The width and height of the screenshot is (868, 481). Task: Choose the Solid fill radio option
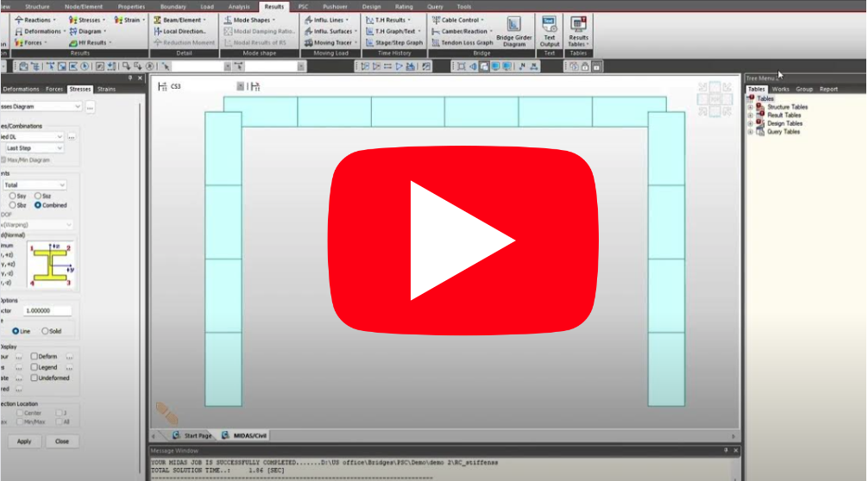tap(46, 330)
